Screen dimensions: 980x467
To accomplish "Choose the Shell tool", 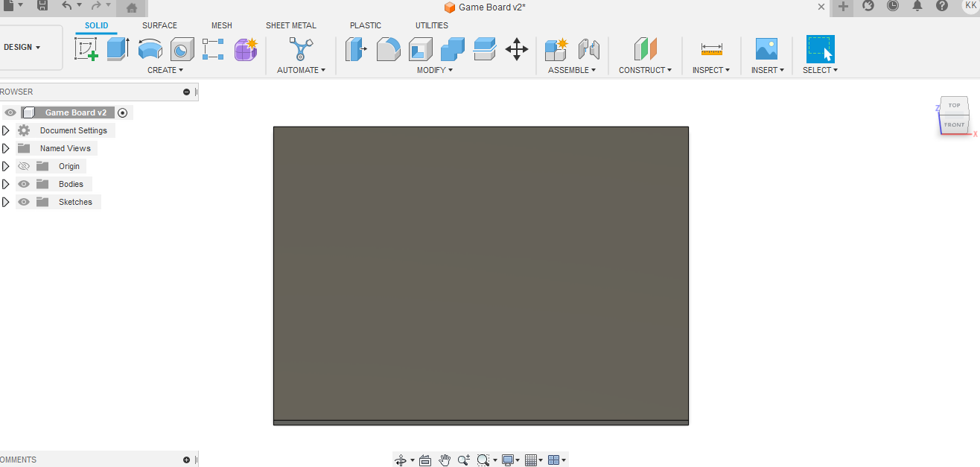I will click(420, 49).
